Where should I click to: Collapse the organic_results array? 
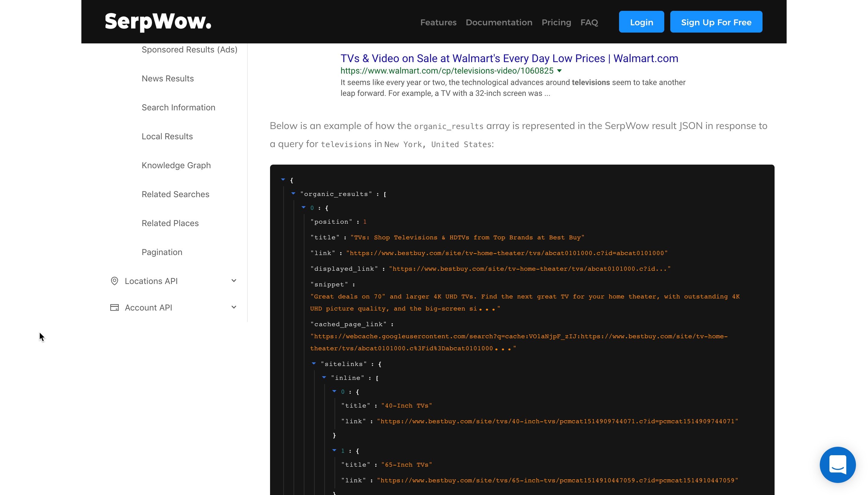293,194
